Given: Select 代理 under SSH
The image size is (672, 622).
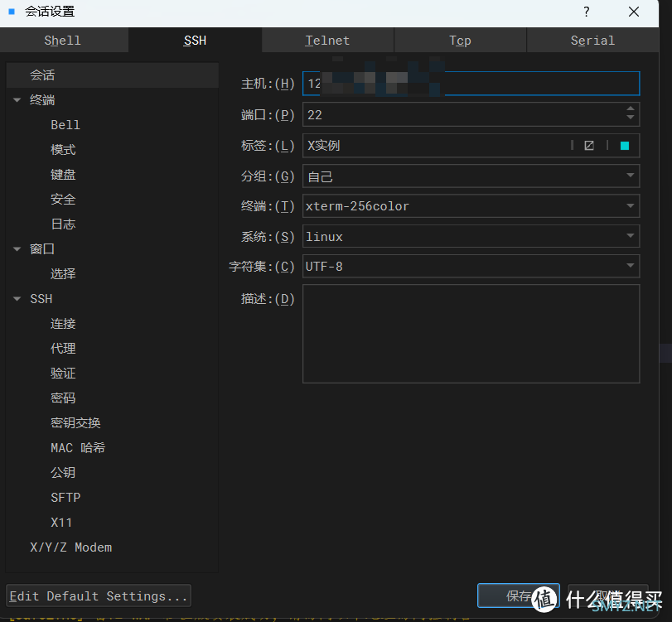Looking at the screenshot, I should pos(63,349).
